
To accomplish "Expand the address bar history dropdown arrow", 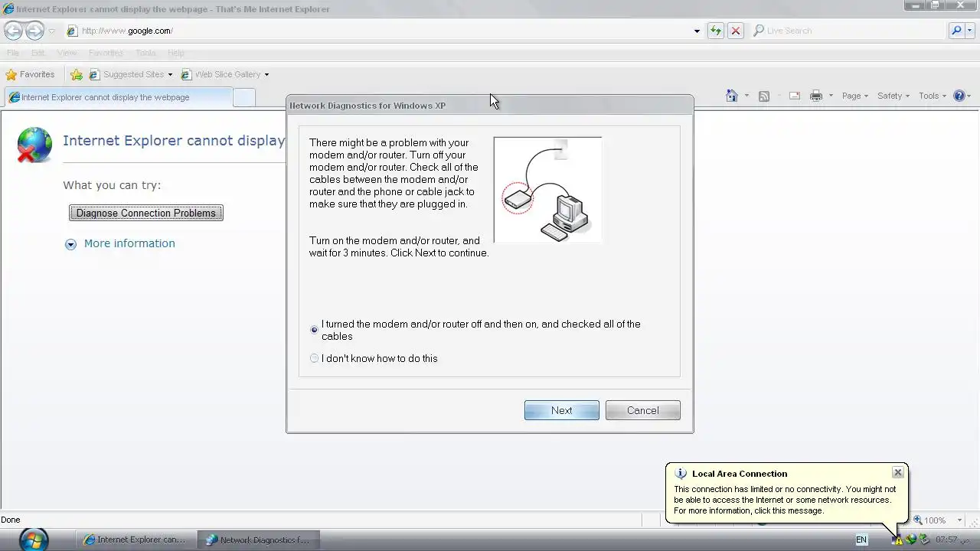I will point(697,31).
